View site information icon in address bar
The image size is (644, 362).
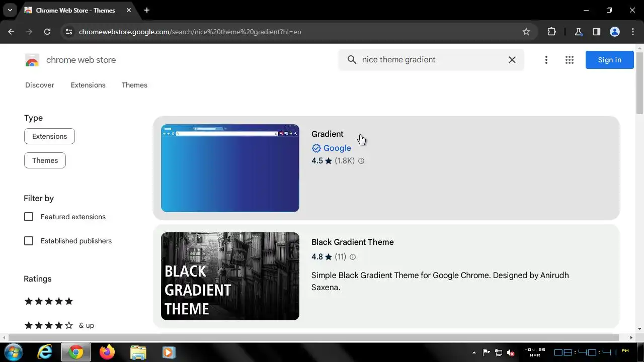pos(69,32)
